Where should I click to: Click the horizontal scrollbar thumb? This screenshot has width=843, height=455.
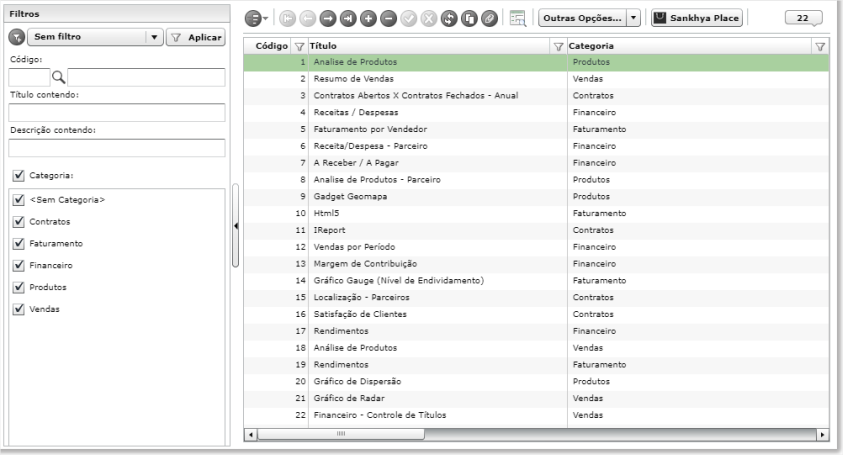pyautogui.click(x=341, y=434)
